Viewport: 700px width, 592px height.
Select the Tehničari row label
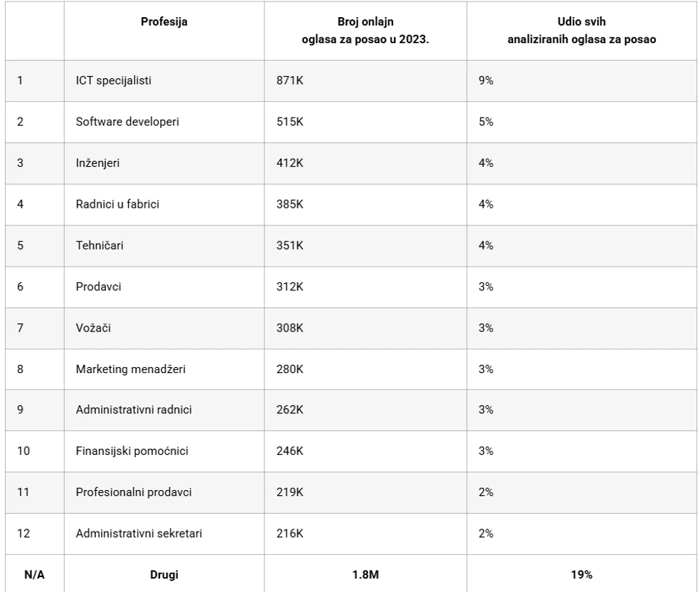(x=100, y=246)
